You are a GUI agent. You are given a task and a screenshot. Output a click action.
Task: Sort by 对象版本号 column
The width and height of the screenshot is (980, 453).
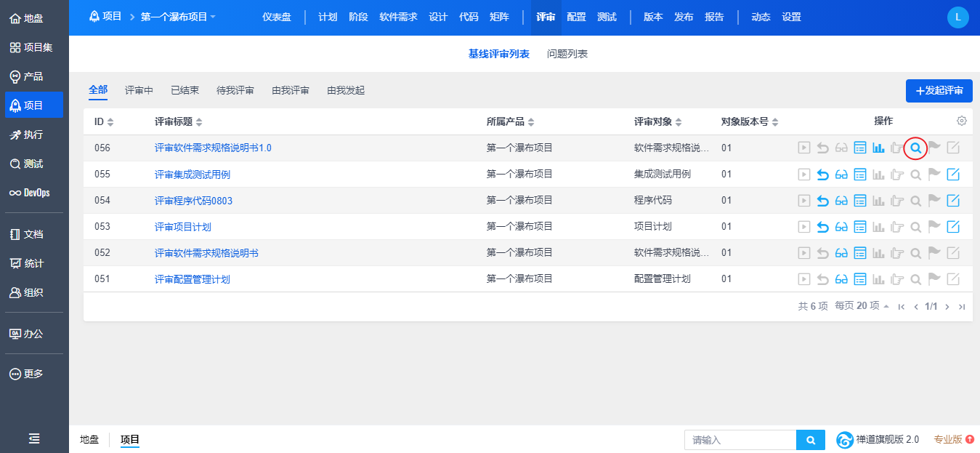point(750,121)
